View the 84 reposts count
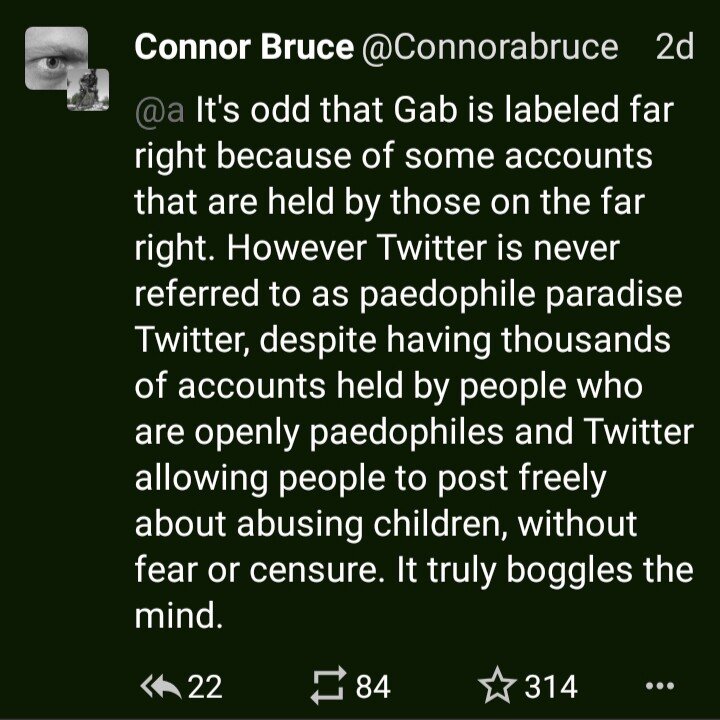The height and width of the screenshot is (720, 720). click(372, 686)
